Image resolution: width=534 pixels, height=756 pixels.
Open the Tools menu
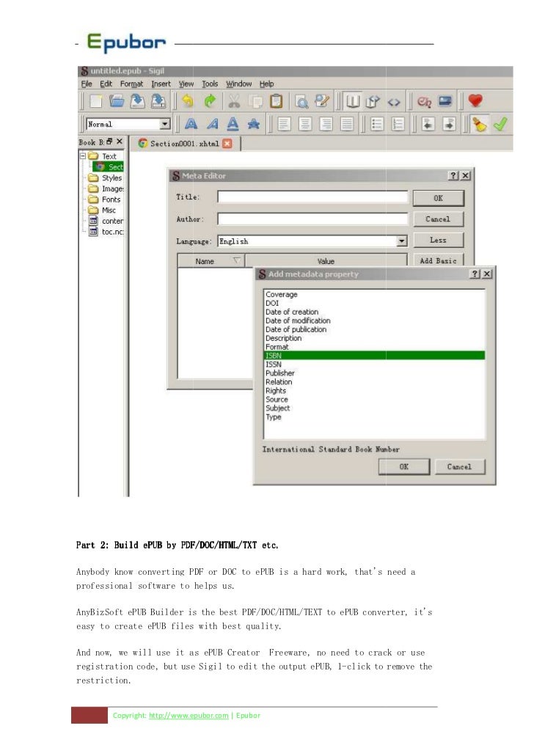click(210, 84)
